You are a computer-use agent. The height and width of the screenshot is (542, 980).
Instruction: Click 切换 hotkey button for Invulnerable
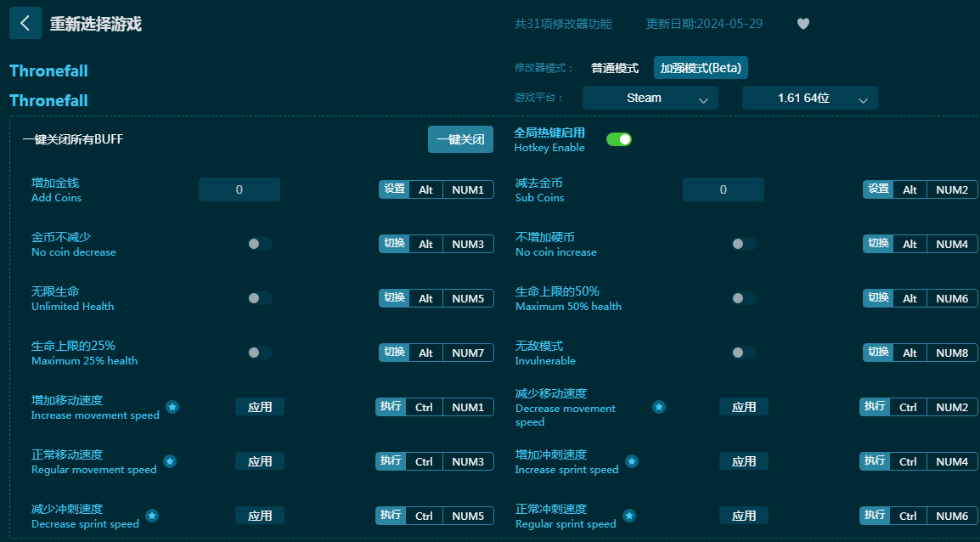tap(878, 353)
